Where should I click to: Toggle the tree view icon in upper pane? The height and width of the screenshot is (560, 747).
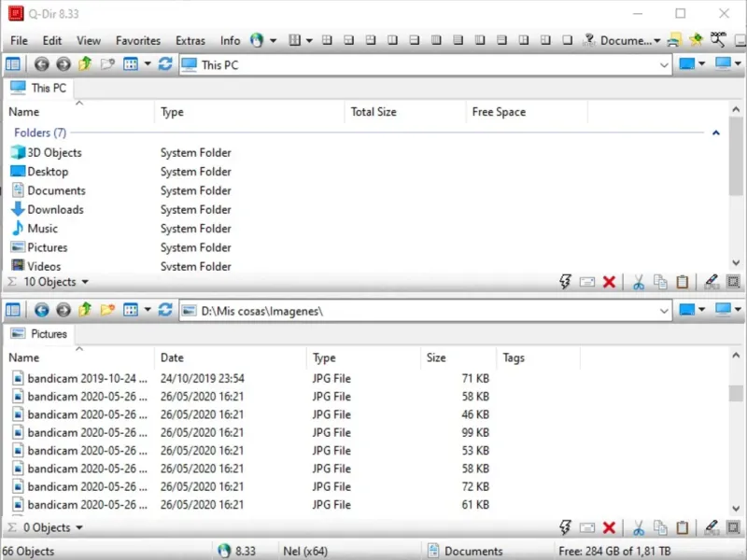tap(13, 63)
